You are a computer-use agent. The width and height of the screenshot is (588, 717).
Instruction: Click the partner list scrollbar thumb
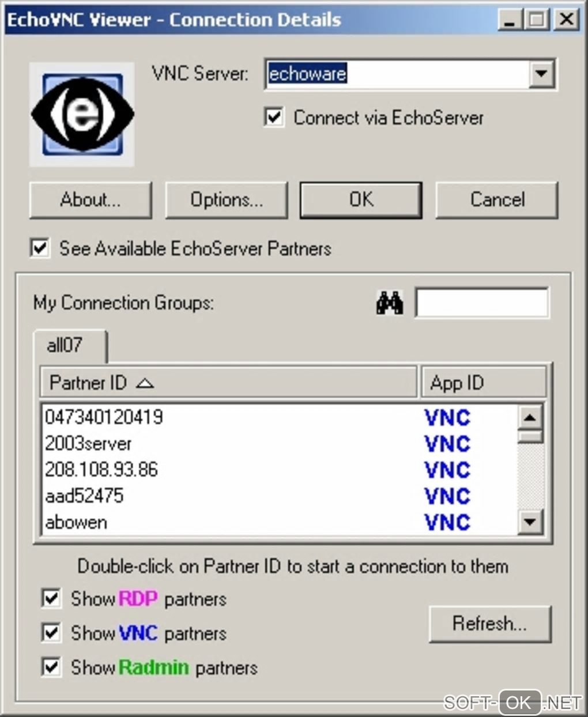coord(530,437)
